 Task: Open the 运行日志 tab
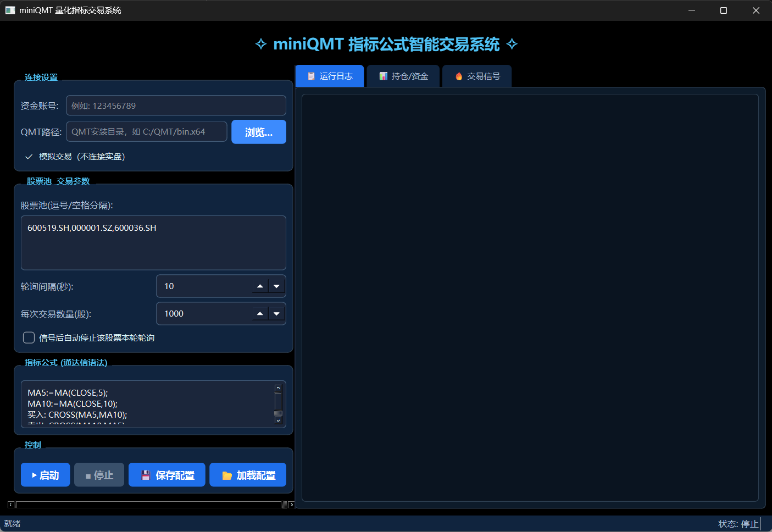coord(330,76)
